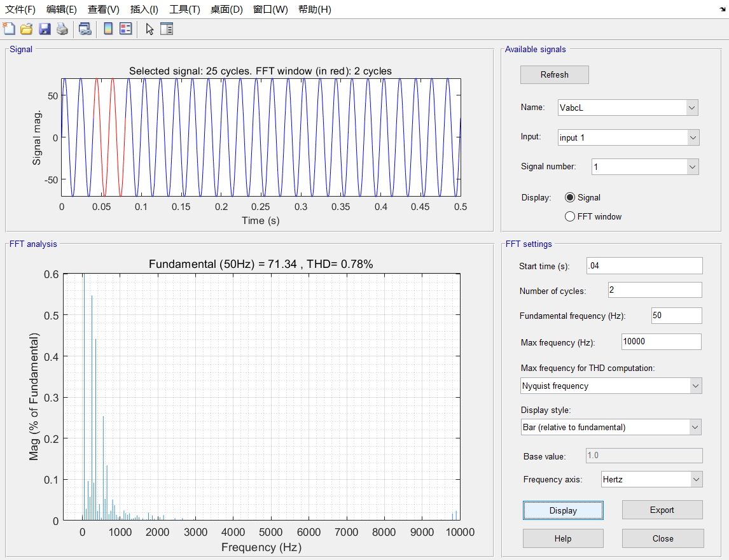
Task: Run the FFT with the Display button
Action: pos(563,510)
